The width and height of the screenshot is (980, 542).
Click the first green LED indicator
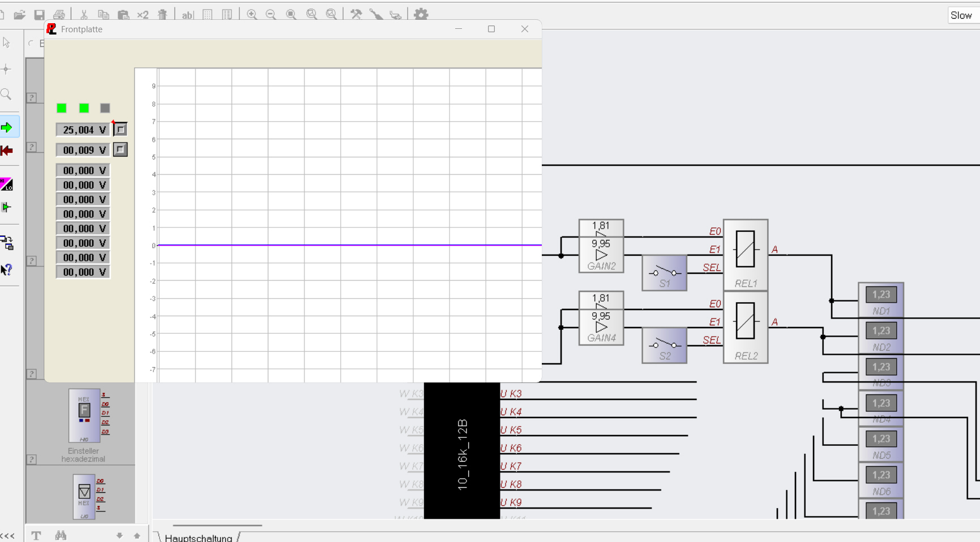coord(62,108)
